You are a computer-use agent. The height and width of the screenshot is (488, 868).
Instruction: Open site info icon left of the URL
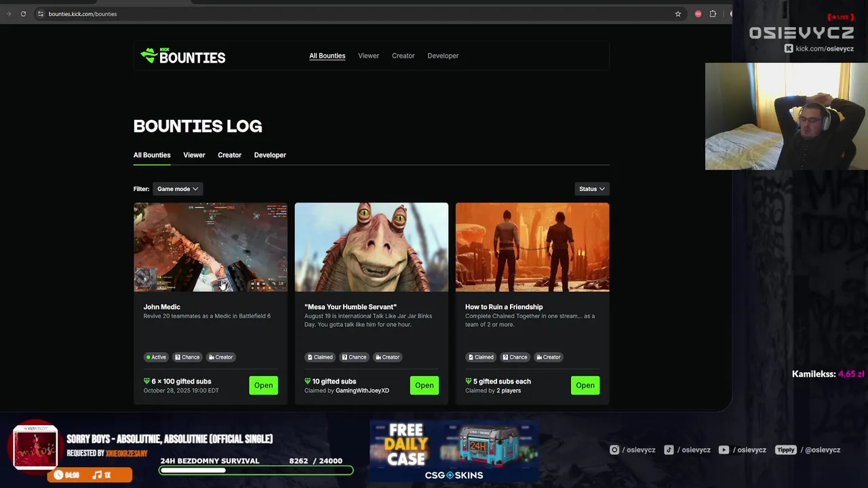coord(40,14)
